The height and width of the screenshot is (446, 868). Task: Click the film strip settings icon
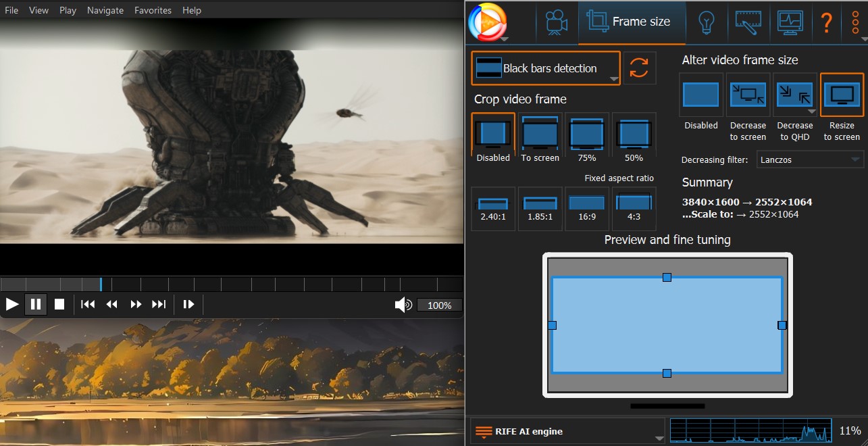[749, 22]
